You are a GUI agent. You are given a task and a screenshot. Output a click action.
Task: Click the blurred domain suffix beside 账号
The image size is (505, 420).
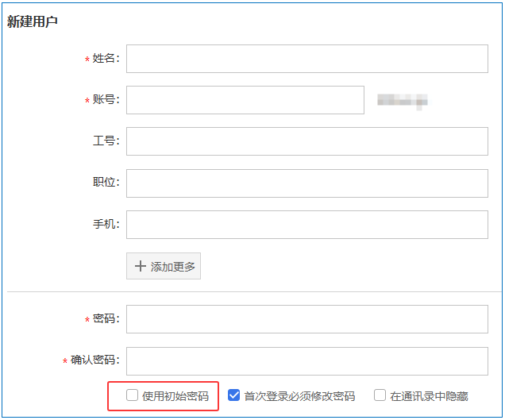point(402,100)
